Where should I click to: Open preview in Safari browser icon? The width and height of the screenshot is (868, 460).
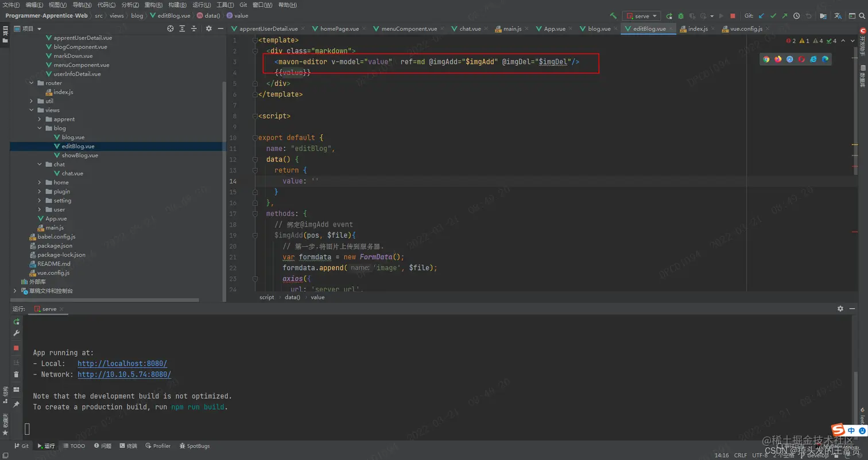click(x=790, y=59)
